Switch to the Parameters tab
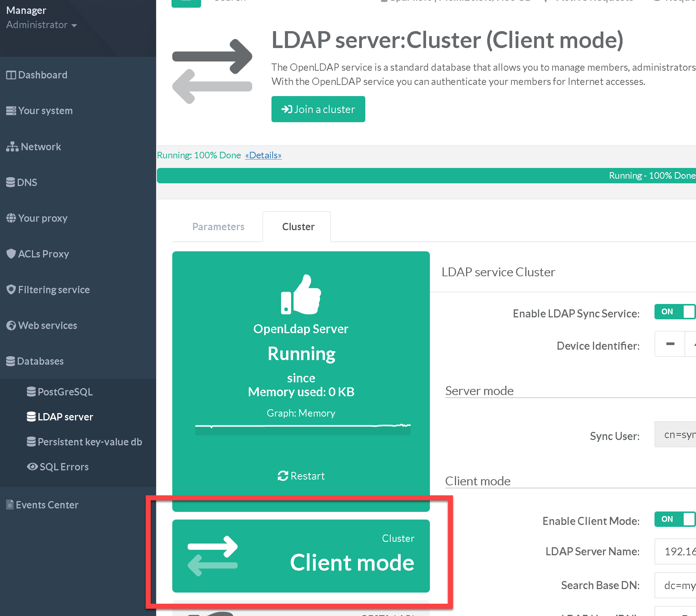The height and width of the screenshot is (616, 696). tap(218, 227)
